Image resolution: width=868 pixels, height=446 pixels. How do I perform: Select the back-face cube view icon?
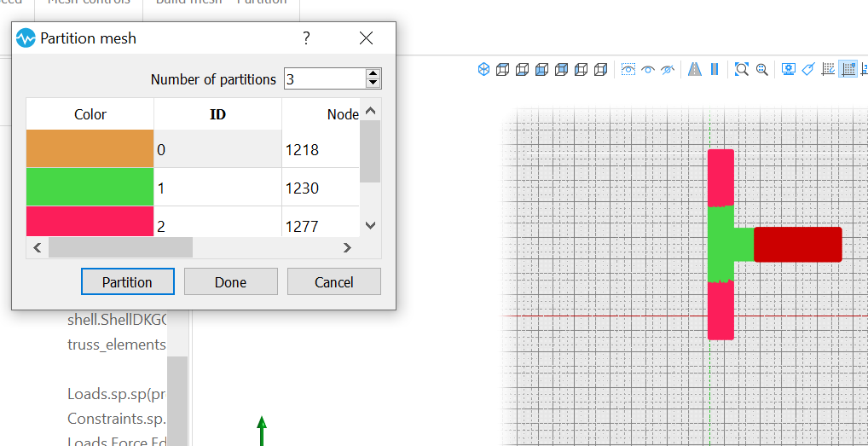pyautogui.click(x=561, y=69)
